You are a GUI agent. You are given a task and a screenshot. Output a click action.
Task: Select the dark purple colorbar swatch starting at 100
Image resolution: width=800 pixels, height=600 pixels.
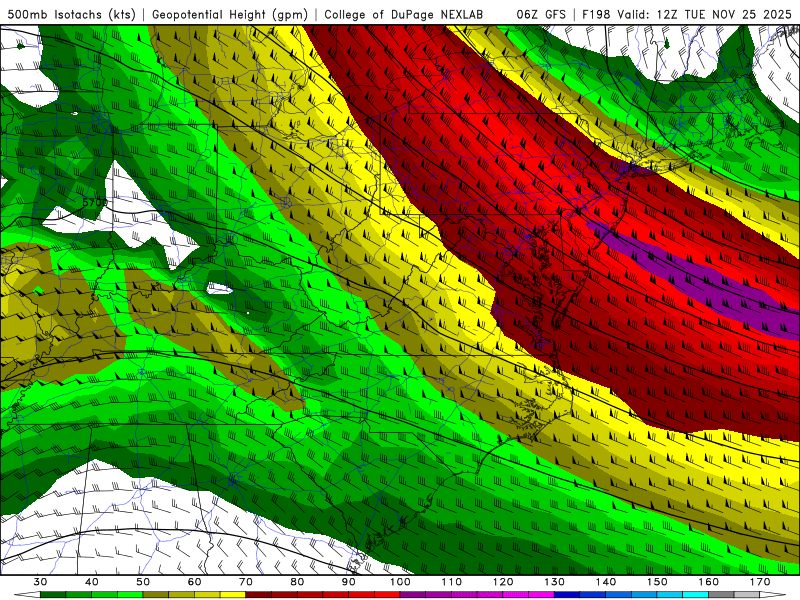click(x=413, y=594)
